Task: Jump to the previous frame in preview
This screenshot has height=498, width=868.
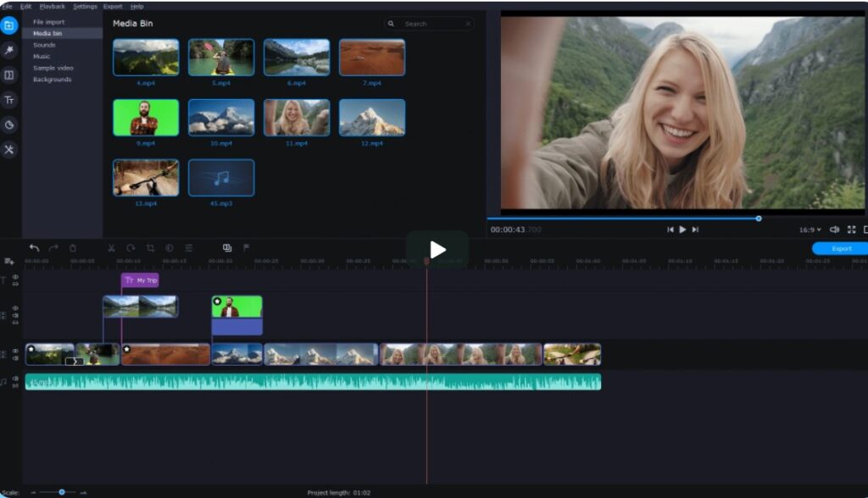Action: 670,230
